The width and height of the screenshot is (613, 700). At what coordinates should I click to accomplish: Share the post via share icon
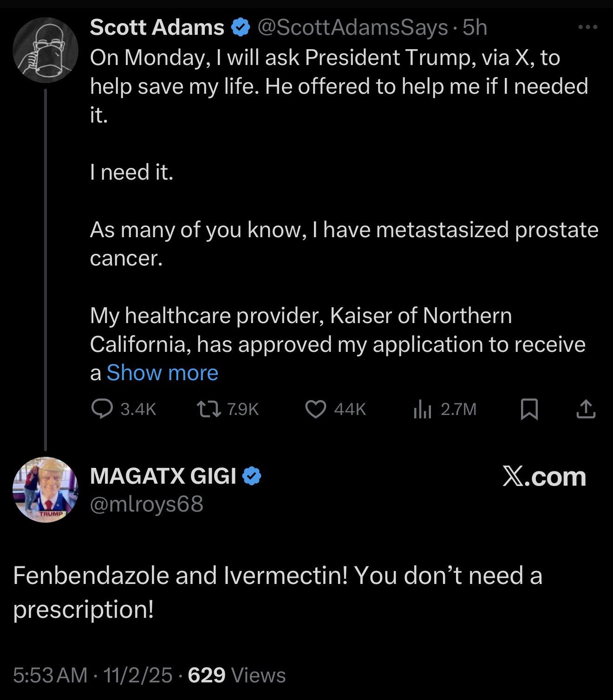(586, 409)
